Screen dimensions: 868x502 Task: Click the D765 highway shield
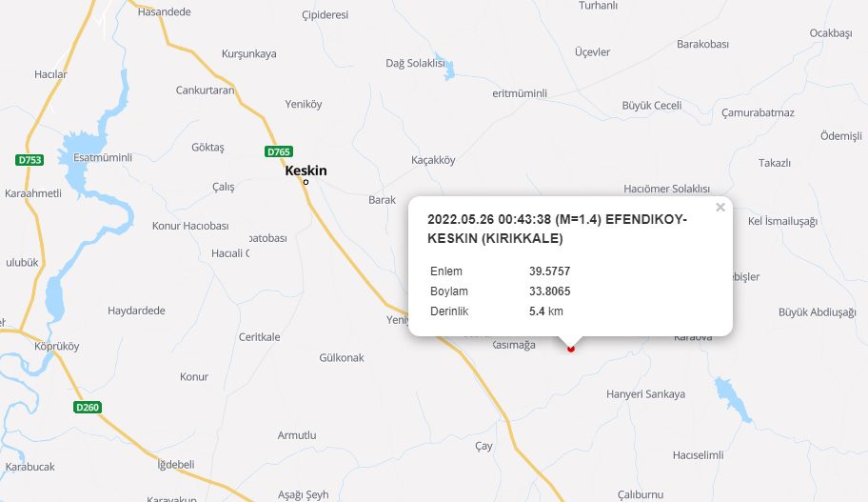279,151
